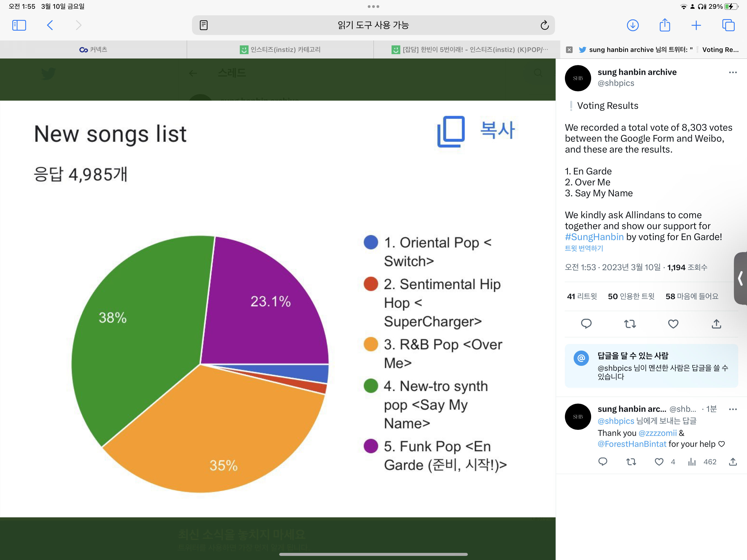Reload the current page
Screen dimensions: 747x560
544,25
